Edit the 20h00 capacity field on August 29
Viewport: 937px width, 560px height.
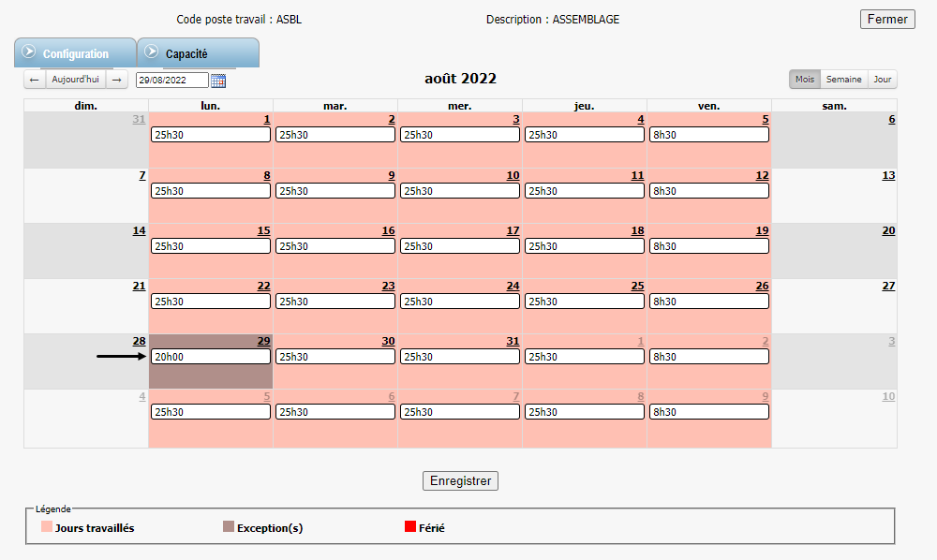click(x=210, y=357)
